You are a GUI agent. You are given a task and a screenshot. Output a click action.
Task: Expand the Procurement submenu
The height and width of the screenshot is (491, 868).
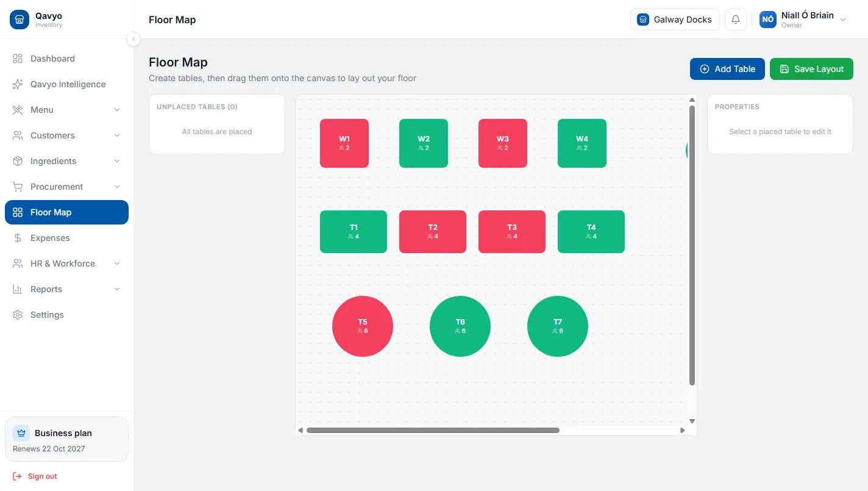(x=67, y=187)
